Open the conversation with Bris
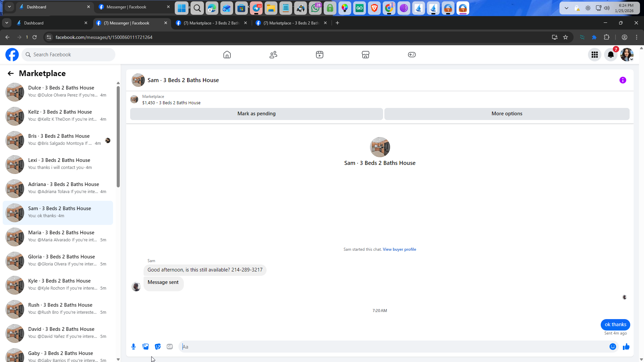This screenshot has height=362, width=644. point(58,140)
